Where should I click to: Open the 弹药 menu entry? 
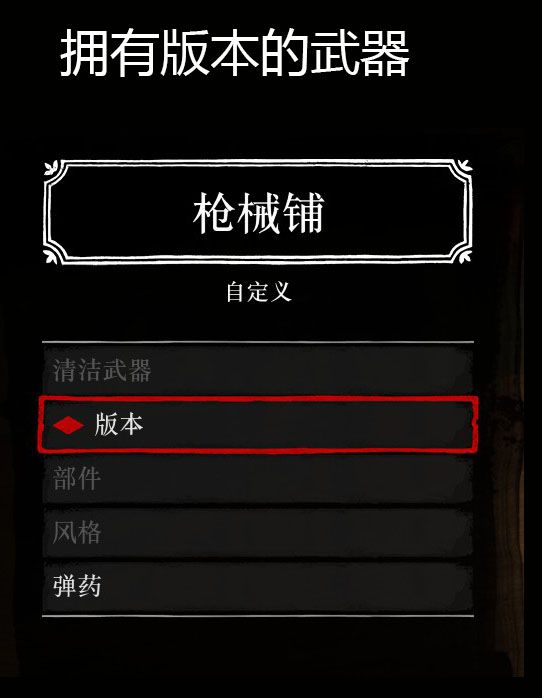[x=258, y=586]
